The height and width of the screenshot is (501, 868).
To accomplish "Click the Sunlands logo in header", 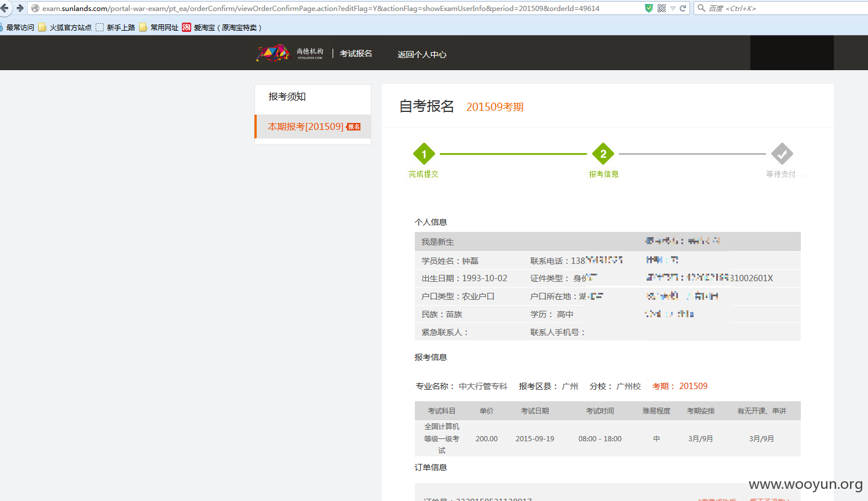I will click(290, 53).
